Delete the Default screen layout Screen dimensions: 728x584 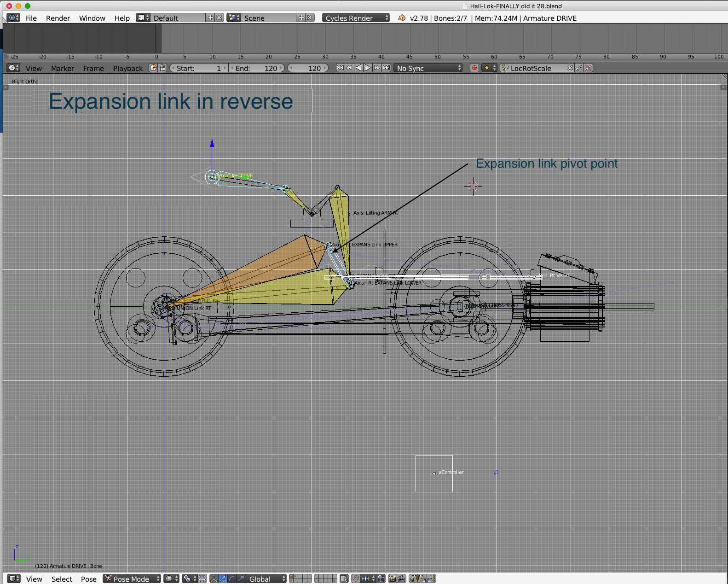point(219,18)
